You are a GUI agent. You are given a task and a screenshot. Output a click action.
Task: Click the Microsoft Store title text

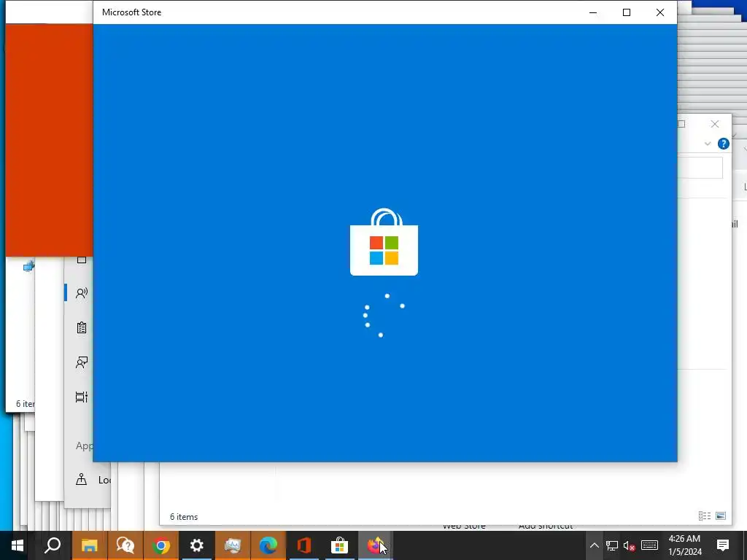(x=131, y=12)
